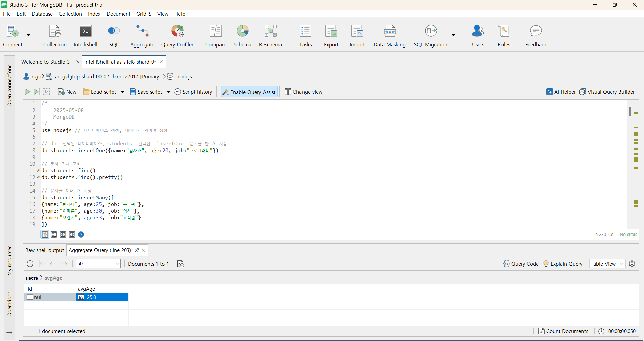
Task: Toggle the pin on Aggregate Query tab
Action: click(x=137, y=250)
